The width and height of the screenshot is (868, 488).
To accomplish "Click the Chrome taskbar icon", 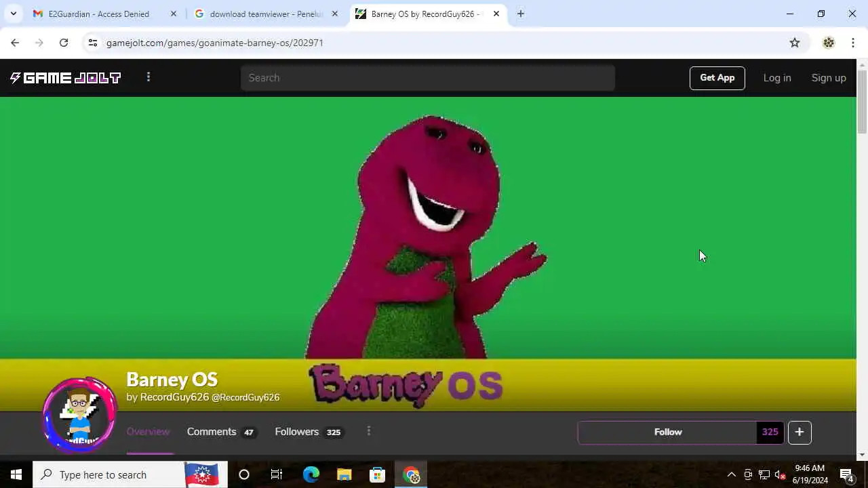I will pos(412,474).
